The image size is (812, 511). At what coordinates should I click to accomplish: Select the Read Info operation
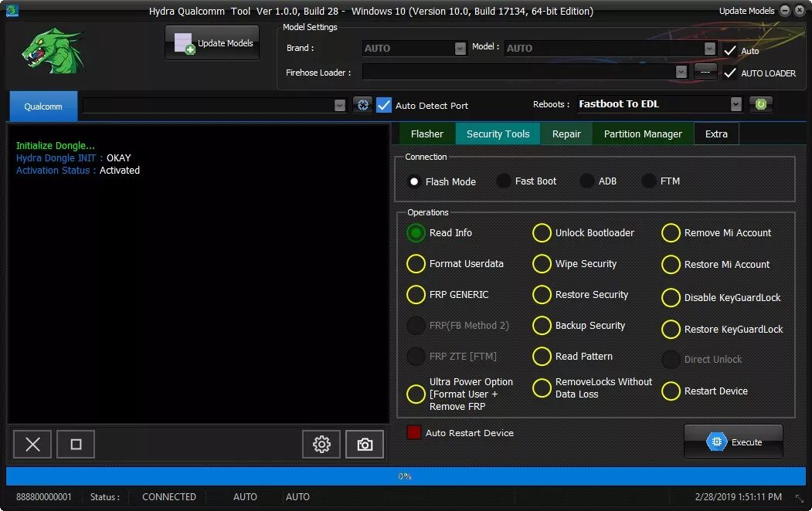pyautogui.click(x=416, y=233)
